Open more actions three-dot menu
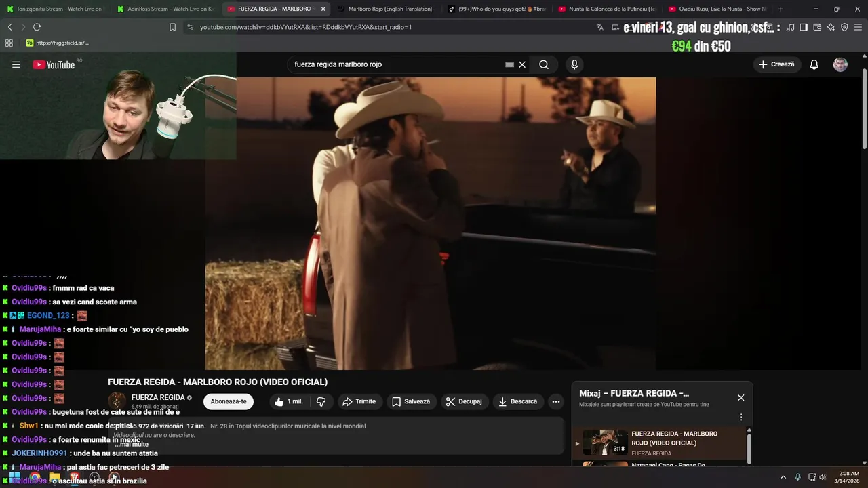The image size is (868, 488). tap(556, 401)
